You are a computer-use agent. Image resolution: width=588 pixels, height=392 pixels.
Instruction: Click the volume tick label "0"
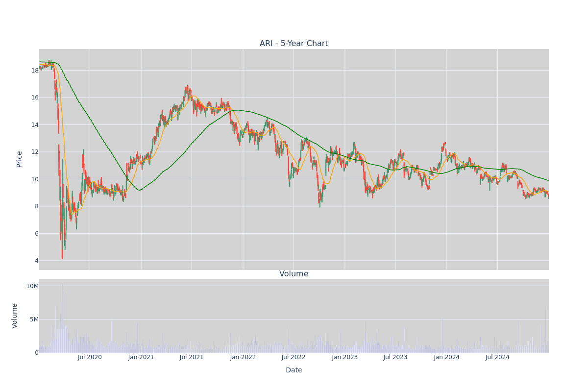37,353
